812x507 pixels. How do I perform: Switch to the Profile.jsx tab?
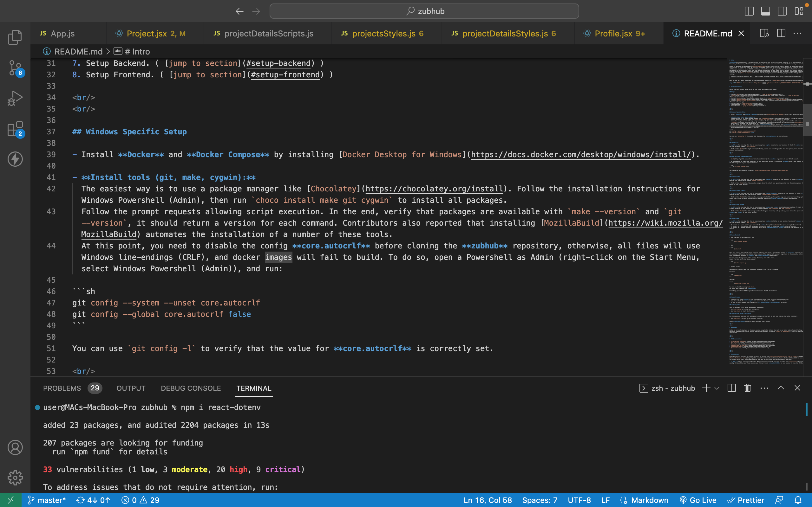[613, 34]
